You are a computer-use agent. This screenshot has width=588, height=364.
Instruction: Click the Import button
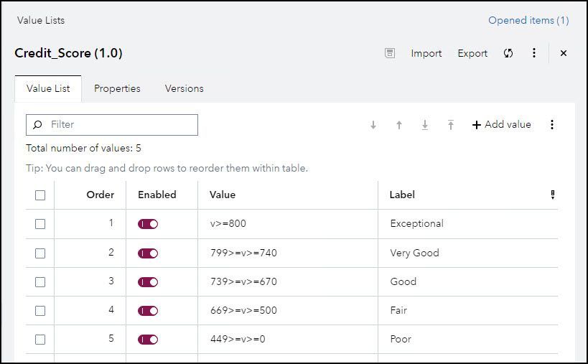click(426, 53)
